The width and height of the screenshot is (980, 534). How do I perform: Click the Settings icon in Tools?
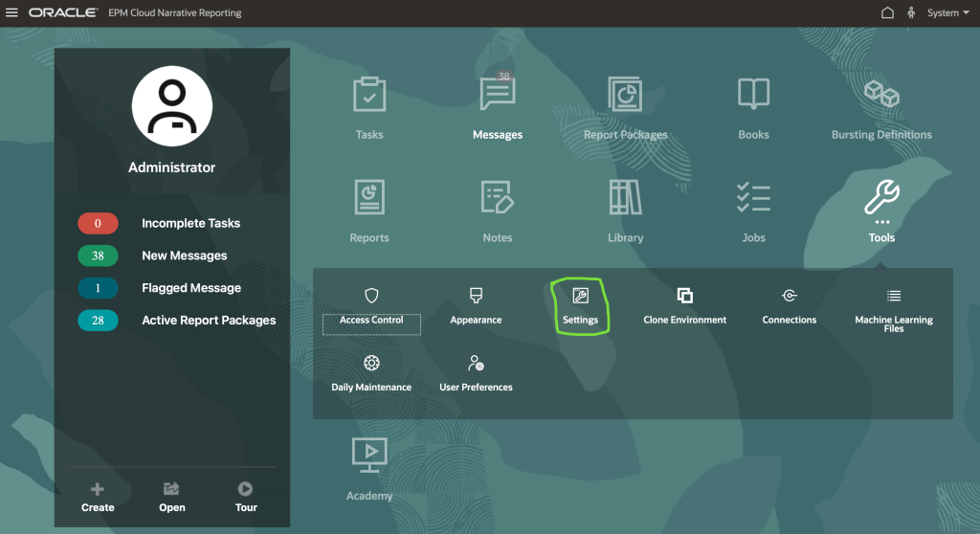tap(580, 297)
